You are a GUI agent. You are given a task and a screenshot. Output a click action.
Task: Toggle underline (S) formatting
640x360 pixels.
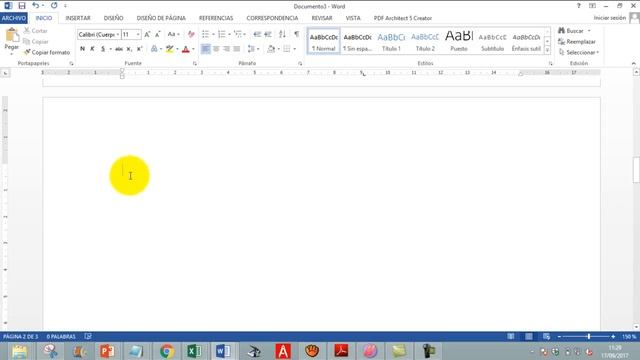103,49
